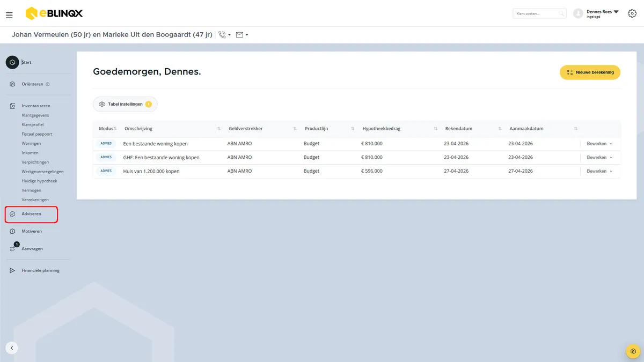Viewport: 644px width, 362px height.
Task: Open the Inkomen page
Action: click(31, 153)
